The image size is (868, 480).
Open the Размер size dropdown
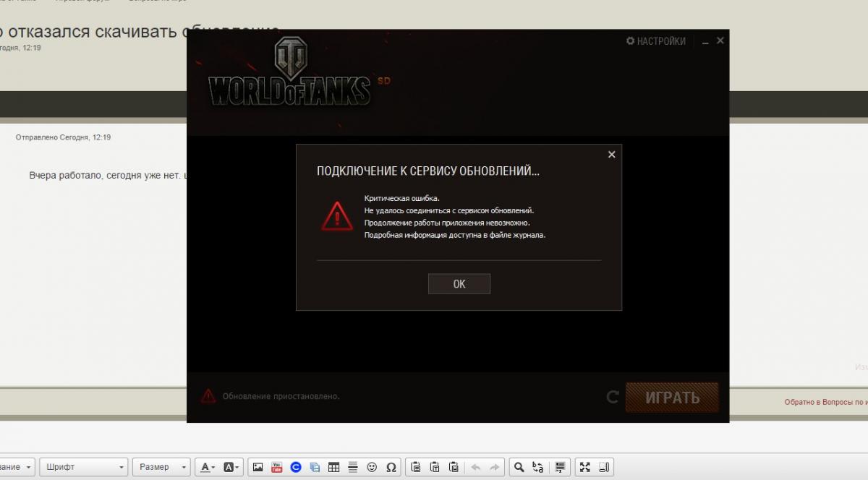161,467
